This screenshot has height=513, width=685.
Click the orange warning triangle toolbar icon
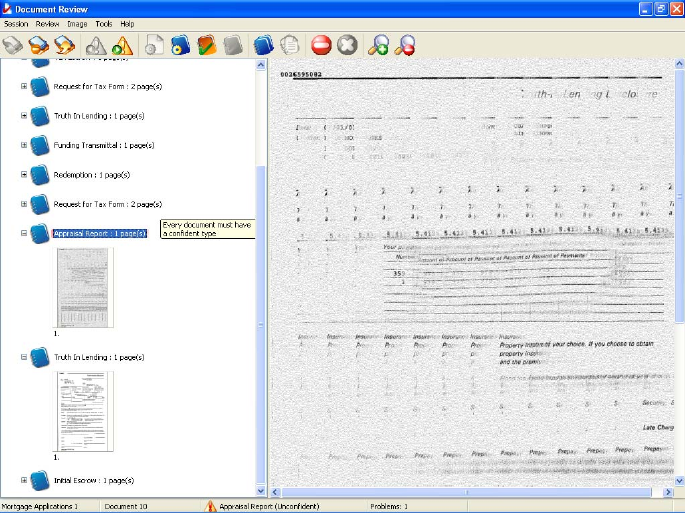(x=122, y=44)
